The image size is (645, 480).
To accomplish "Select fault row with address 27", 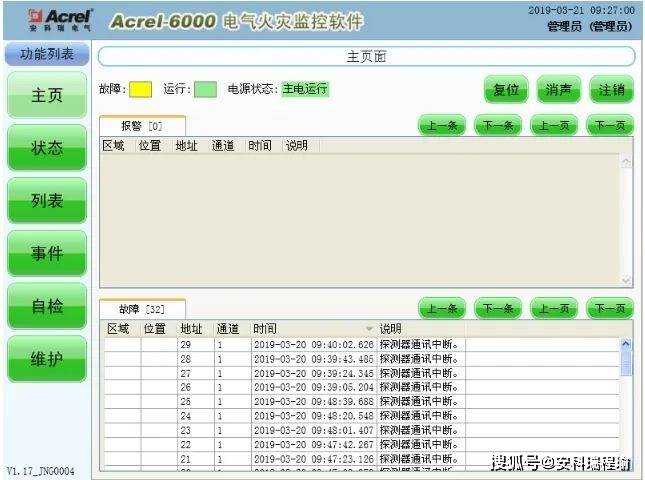I will click(x=362, y=373).
